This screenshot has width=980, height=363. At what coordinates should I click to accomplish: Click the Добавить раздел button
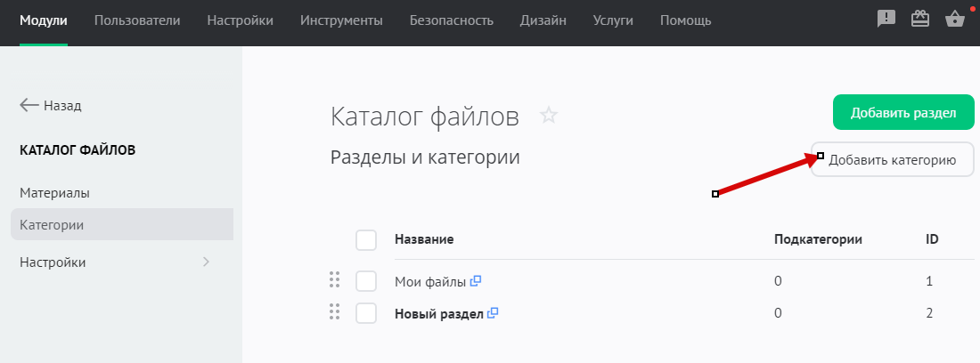pyautogui.click(x=903, y=113)
